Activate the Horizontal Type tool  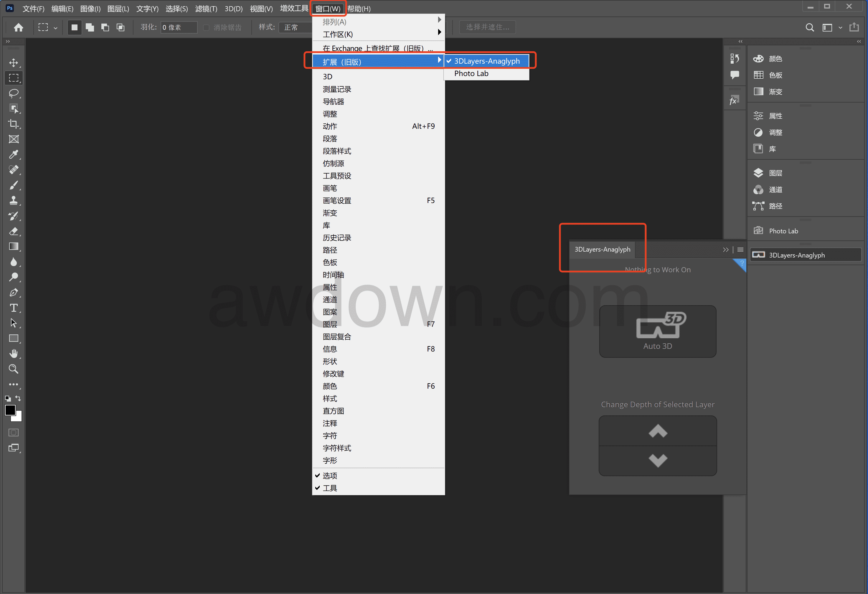click(x=14, y=308)
